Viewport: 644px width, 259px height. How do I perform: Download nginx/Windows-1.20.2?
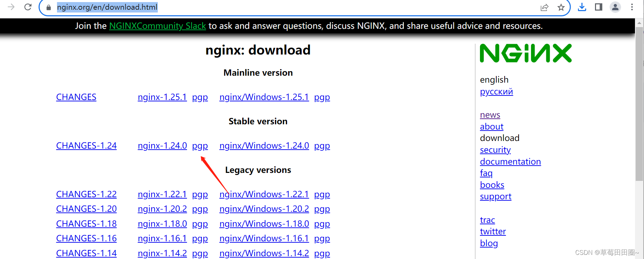coord(264,209)
